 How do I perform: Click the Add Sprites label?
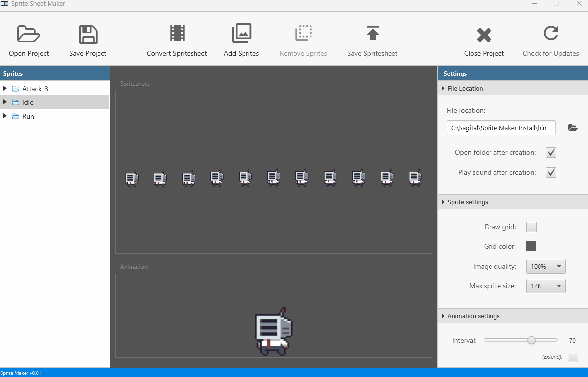242,53
